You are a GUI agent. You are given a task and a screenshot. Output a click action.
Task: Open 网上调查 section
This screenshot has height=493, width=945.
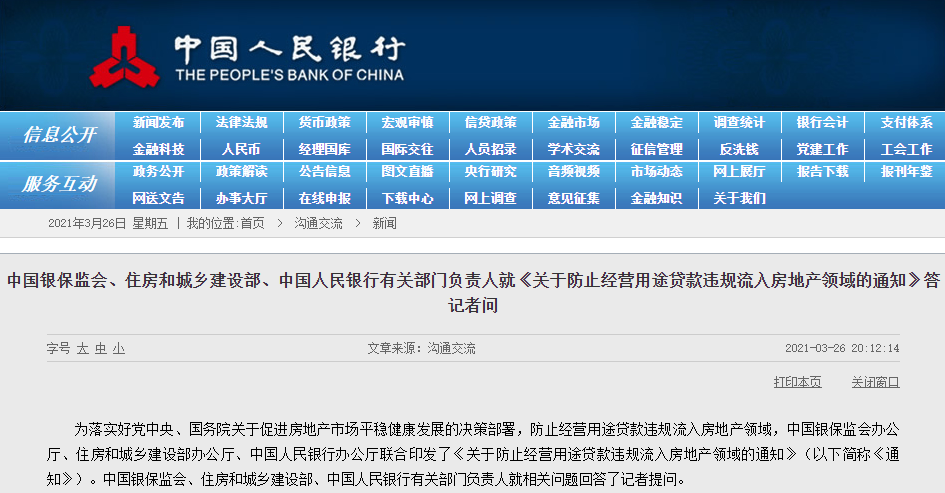(x=491, y=198)
